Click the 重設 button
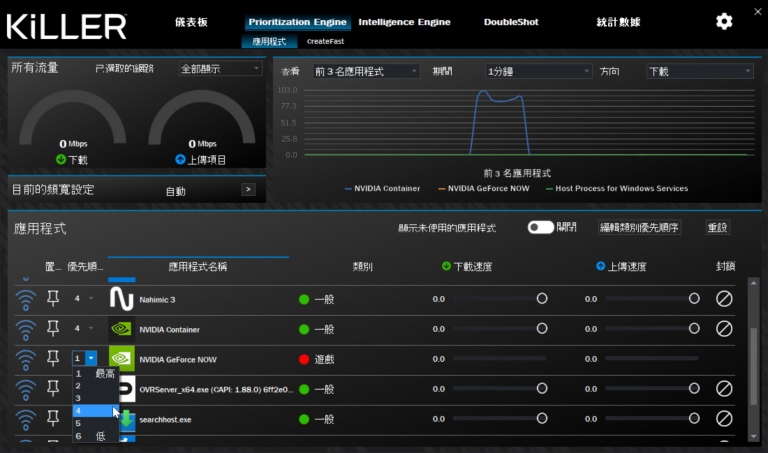The width and height of the screenshot is (768, 453). (x=718, y=227)
